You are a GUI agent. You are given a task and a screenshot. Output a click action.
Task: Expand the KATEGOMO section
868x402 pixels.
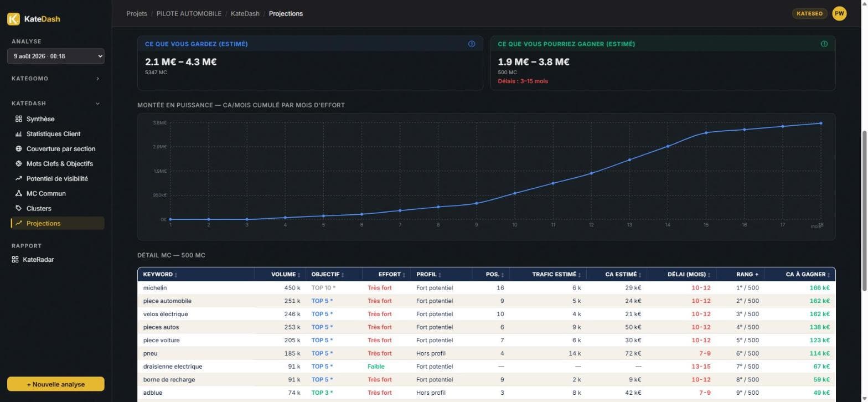click(x=56, y=79)
